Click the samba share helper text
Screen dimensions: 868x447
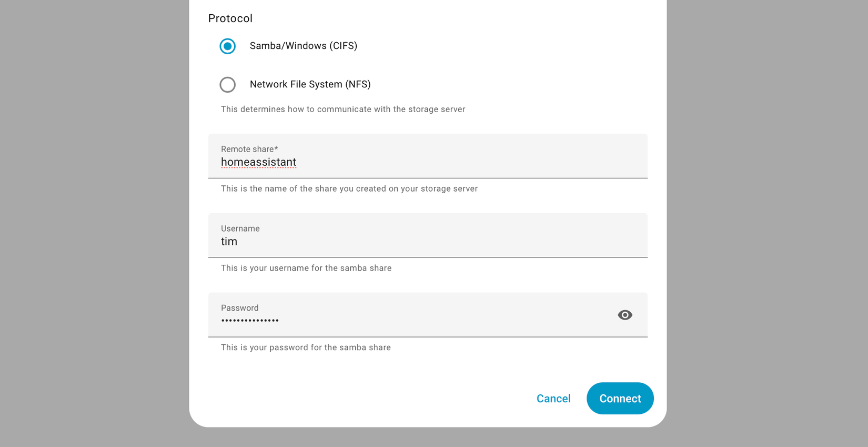[x=306, y=268]
